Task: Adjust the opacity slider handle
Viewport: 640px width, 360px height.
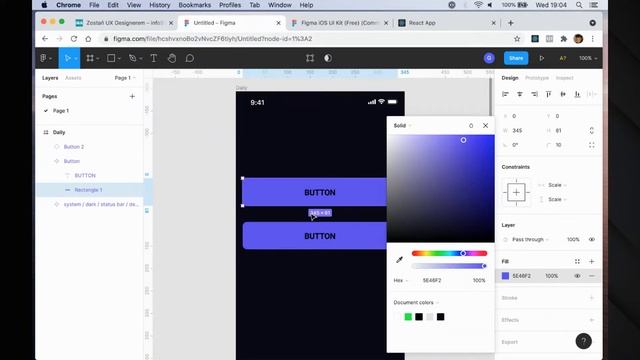Action: tap(484, 266)
